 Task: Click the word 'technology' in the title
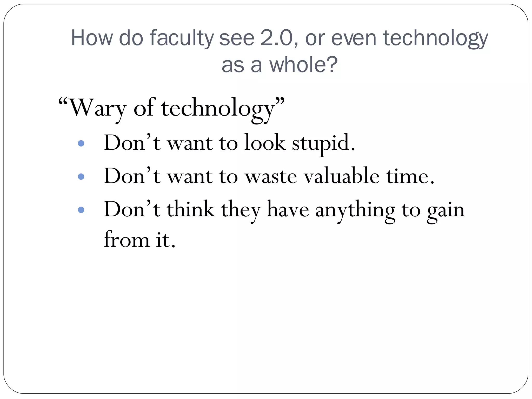(436, 38)
